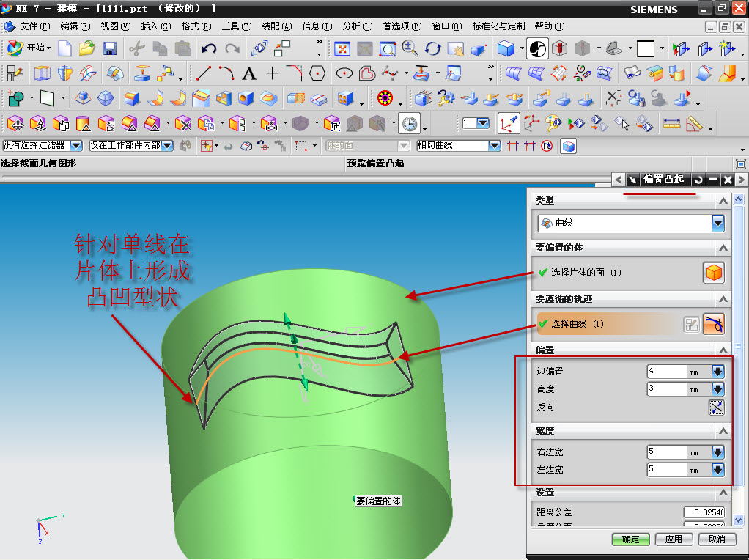The width and height of the screenshot is (749, 560).
Task: Collapse the 设置 section
Action: click(x=723, y=493)
